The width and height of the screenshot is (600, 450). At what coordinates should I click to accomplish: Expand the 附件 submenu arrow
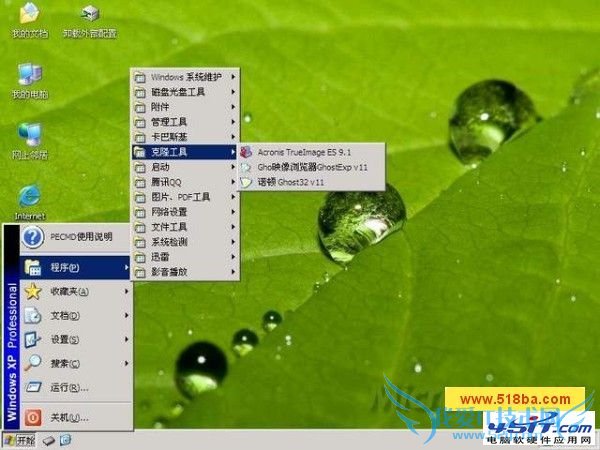233,107
